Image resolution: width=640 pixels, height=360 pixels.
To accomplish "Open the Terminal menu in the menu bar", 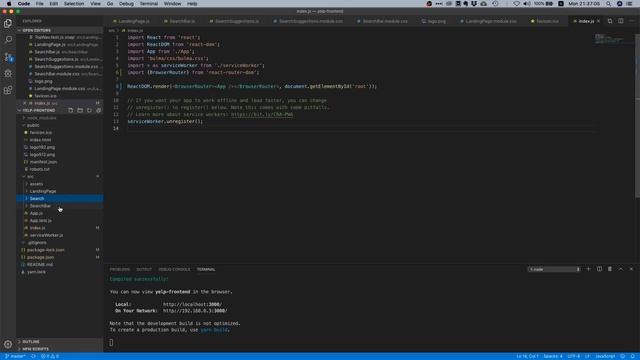I will 149,4.
